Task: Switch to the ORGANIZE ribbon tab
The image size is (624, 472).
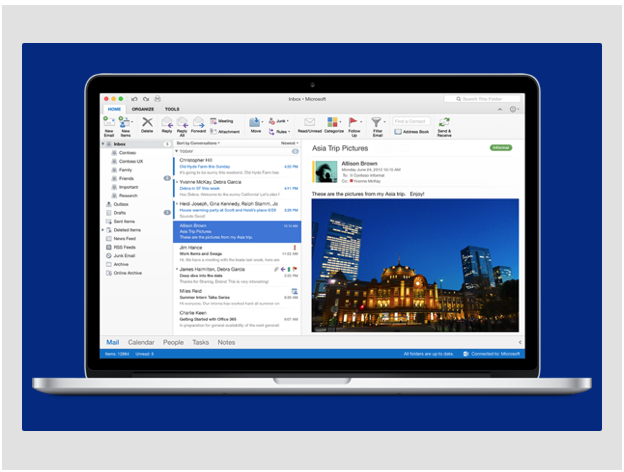Action: [143, 109]
